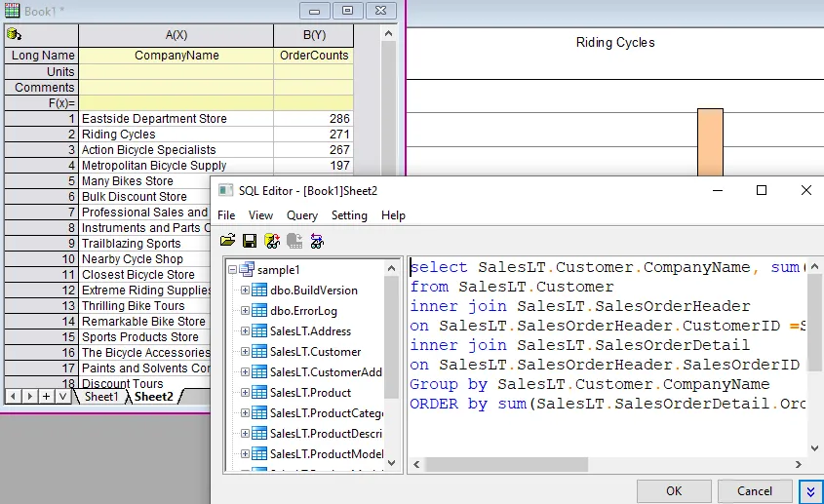Click the Riding Cycles graph title
Screen dimensions: 824x504
615,43
